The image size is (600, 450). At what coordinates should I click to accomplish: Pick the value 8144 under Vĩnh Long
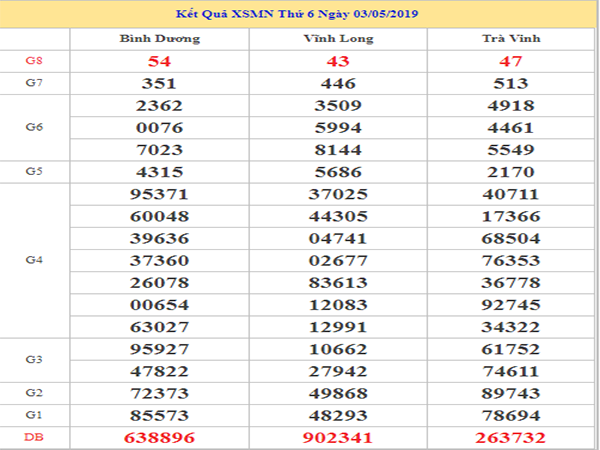point(338,150)
